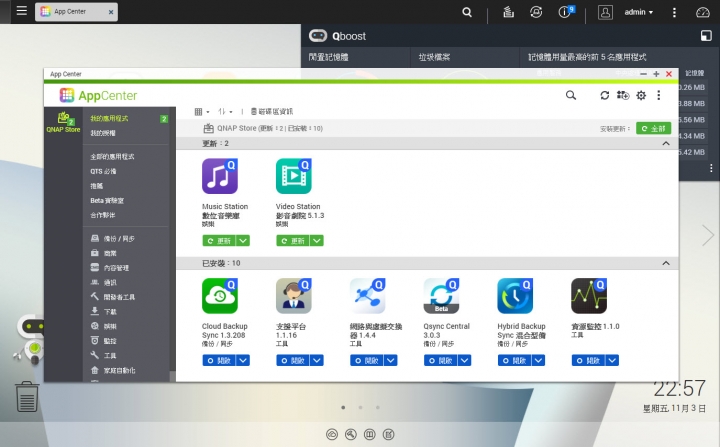Viewport: 720px width, 447px height.
Task: Open the desktop trash can
Action: click(x=27, y=396)
